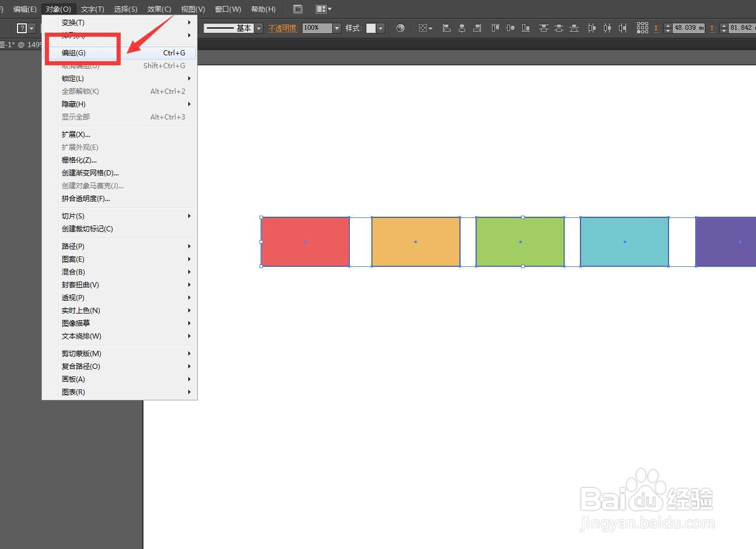This screenshot has height=549, width=756.
Task: Click vertical align top icon
Action: click(495, 28)
